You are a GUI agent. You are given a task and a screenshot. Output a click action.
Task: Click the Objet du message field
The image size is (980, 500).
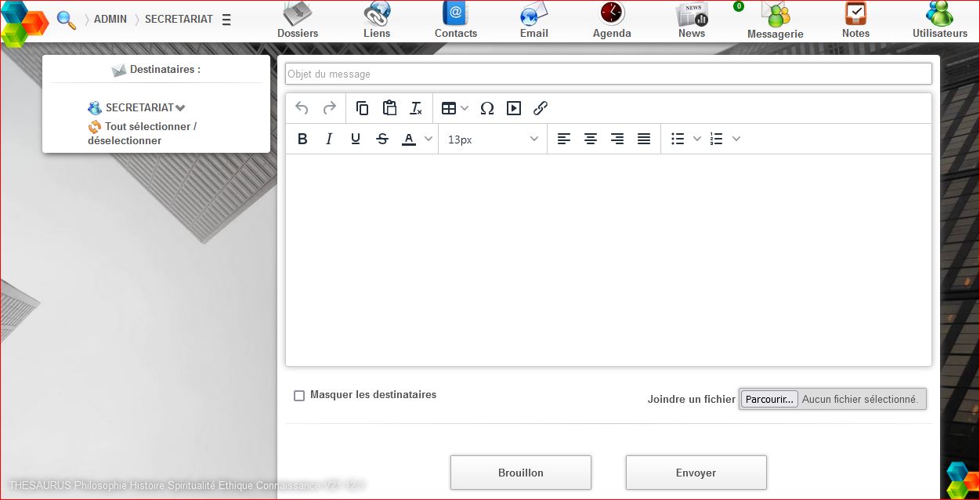point(608,74)
